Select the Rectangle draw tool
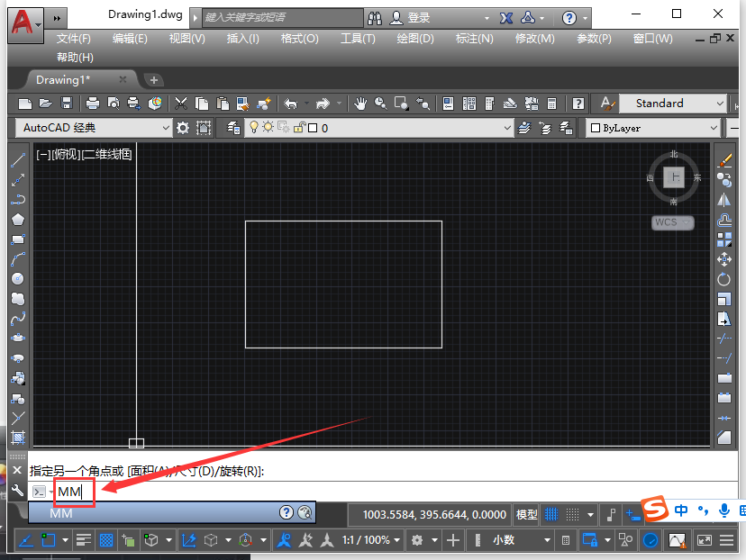This screenshot has width=746, height=560. (x=18, y=239)
